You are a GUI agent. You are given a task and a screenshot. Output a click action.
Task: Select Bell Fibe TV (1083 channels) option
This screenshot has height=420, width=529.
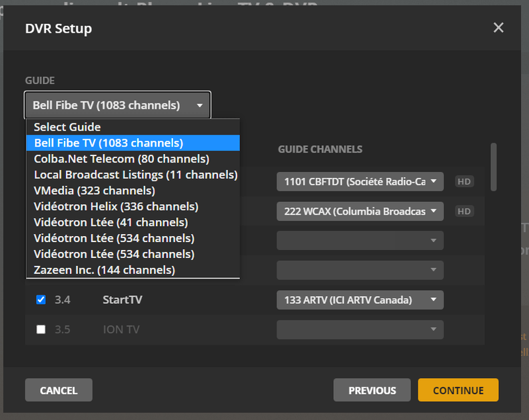pyautogui.click(x=133, y=143)
